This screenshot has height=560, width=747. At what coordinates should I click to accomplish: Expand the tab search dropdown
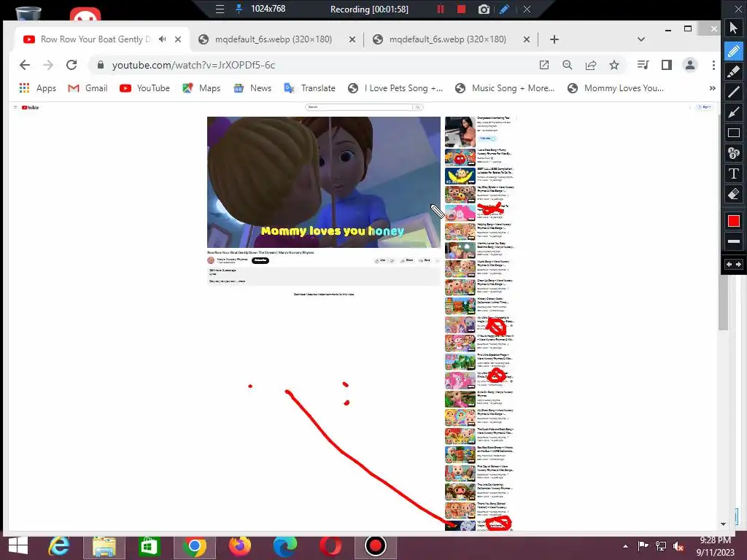pos(641,39)
